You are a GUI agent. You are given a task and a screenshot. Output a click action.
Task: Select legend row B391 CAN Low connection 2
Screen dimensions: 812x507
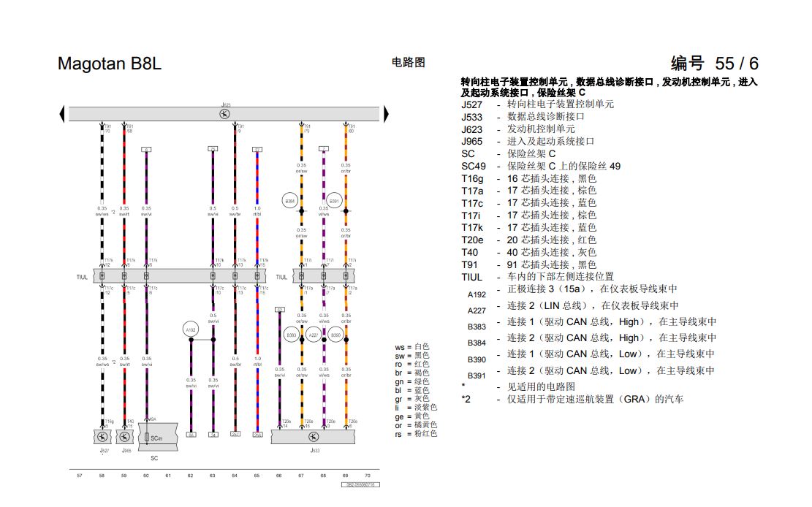point(591,373)
